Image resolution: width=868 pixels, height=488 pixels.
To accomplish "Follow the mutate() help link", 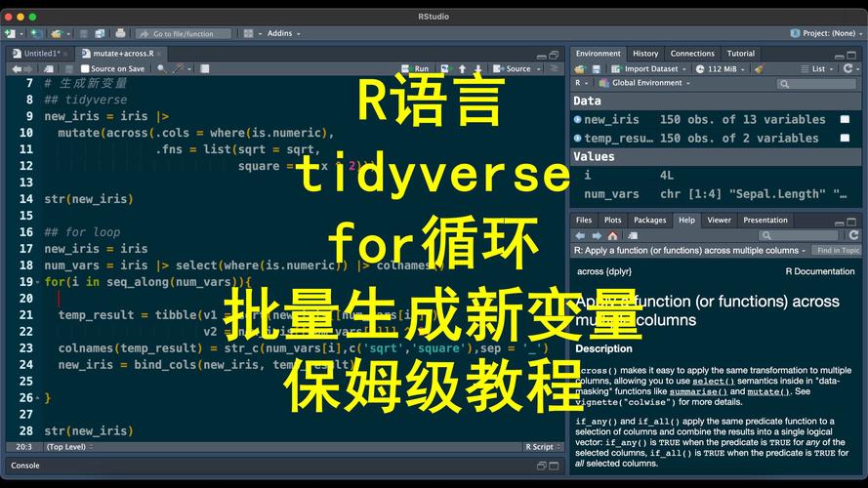I will [x=768, y=391].
